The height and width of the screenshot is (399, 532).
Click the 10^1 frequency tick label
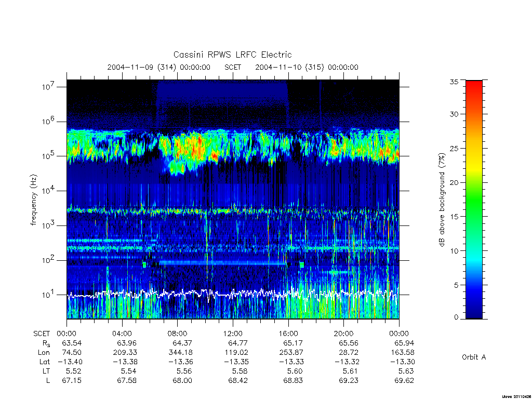pyautogui.click(x=49, y=295)
